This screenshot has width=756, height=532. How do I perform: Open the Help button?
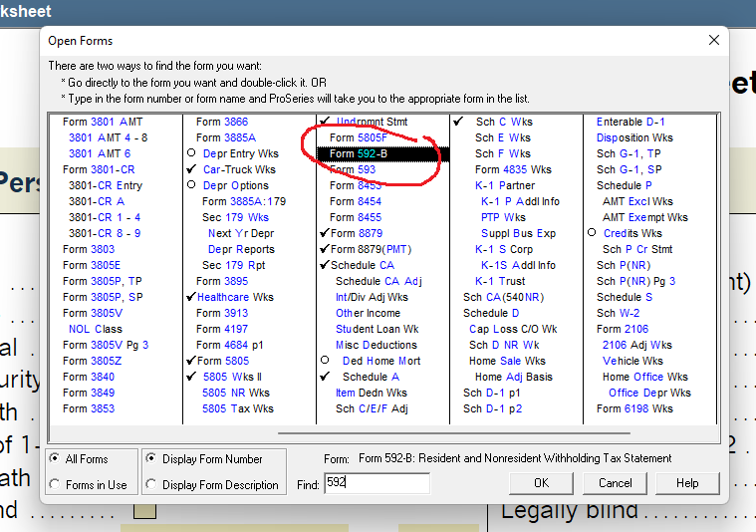687,483
